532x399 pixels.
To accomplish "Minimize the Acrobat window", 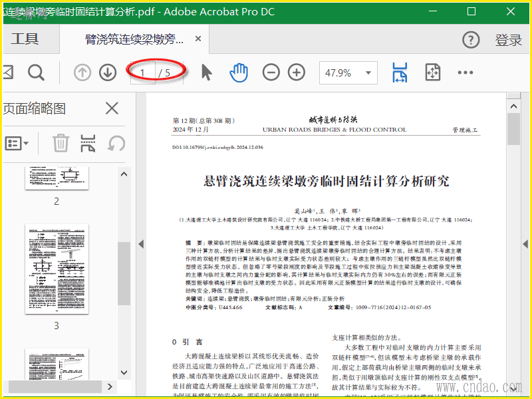I will pos(433,11).
